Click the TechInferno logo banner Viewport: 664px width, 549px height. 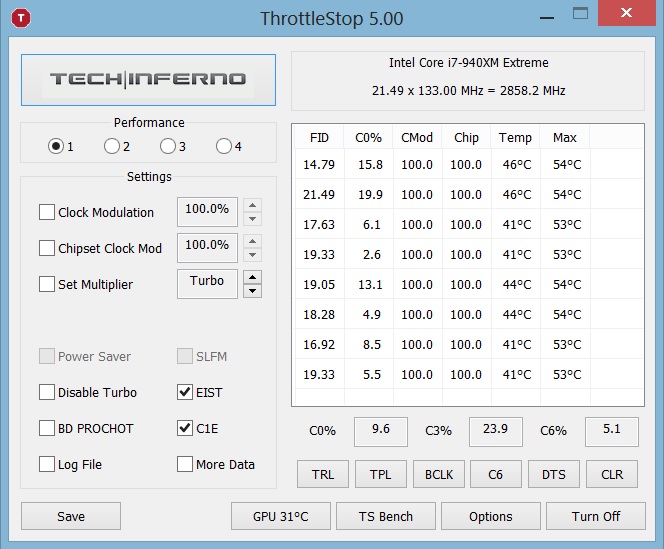pos(148,80)
